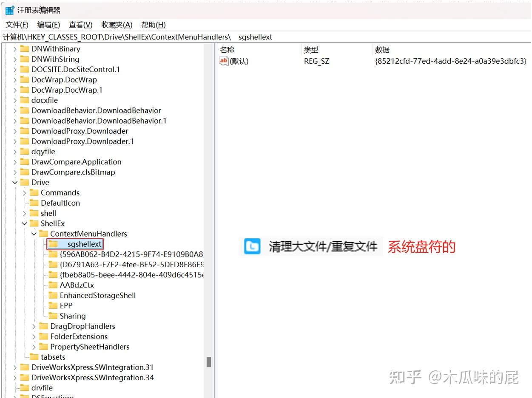The width and height of the screenshot is (532, 398).
Task: Click the ContextMenuHandlers folder icon
Action: click(x=43, y=234)
